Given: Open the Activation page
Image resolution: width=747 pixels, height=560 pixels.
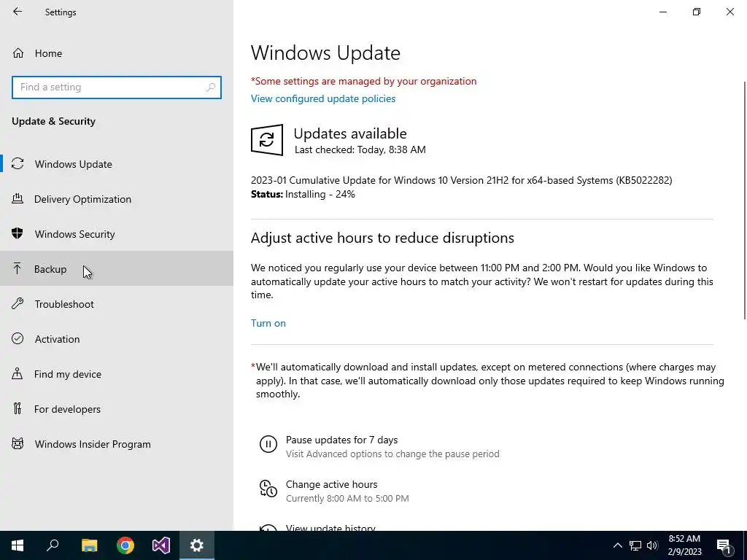Looking at the screenshot, I should (x=117, y=338).
